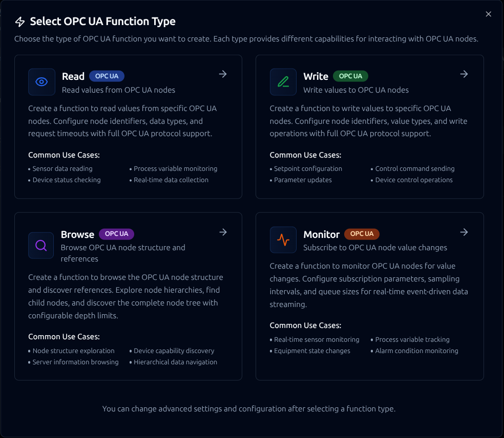The width and height of the screenshot is (504, 438).
Task: Click the lightning bolt icon in dialog title
Action: tap(20, 21)
